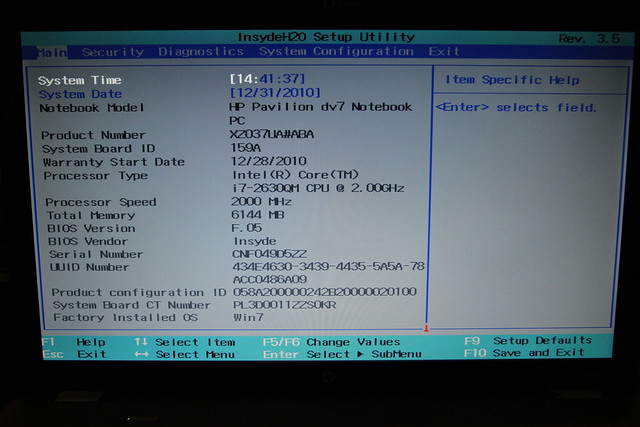Image resolution: width=640 pixels, height=427 pixels.
Task: Click UUID continuation ACC0486A09
Action: click(270, 280)
